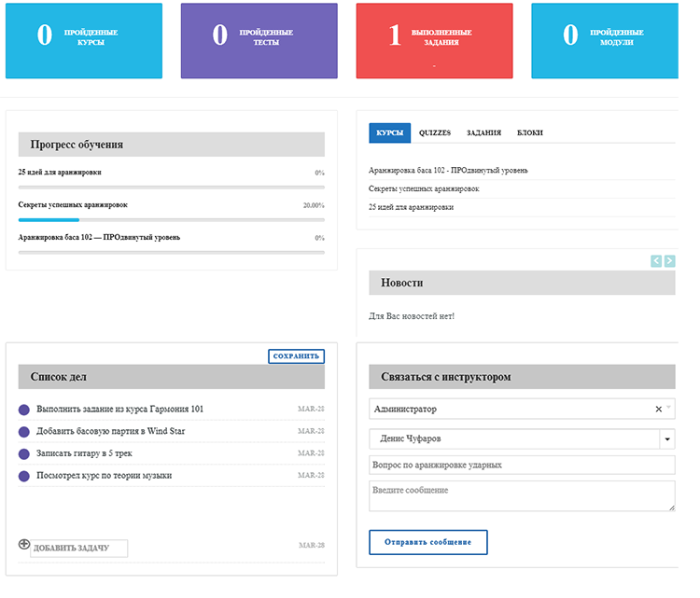The image size is (700, 598).
Task: Click the Введите сообщение text area
Action: click(522, 495)
